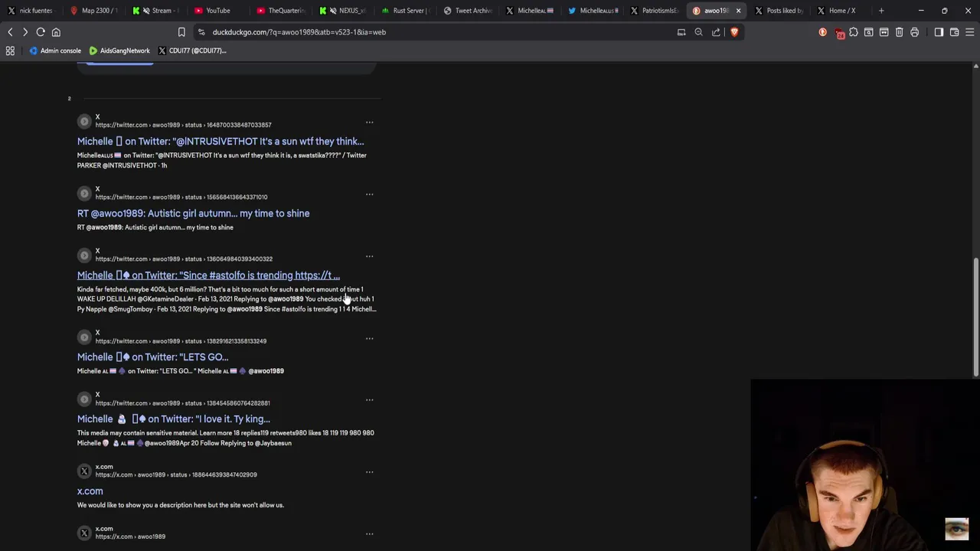Screen dimensions: 980x551
Task: Open the Extensions puzzle-piece menu
Action: tap(854, 32)
